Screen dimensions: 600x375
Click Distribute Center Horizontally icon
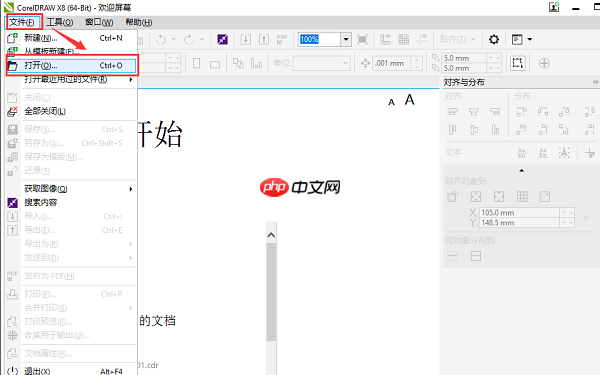coord(543,112)
